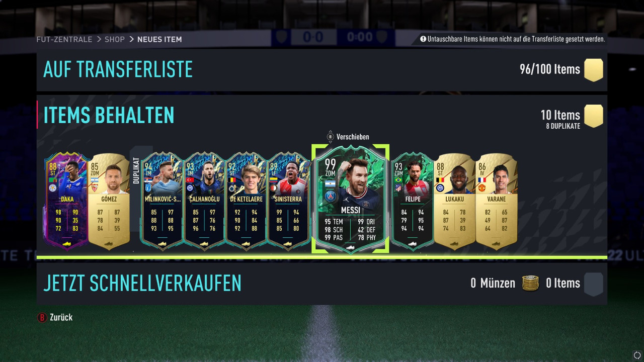
Task: Expand the ITEMS BEHALTEN section
Action: [x=321, y=116]
